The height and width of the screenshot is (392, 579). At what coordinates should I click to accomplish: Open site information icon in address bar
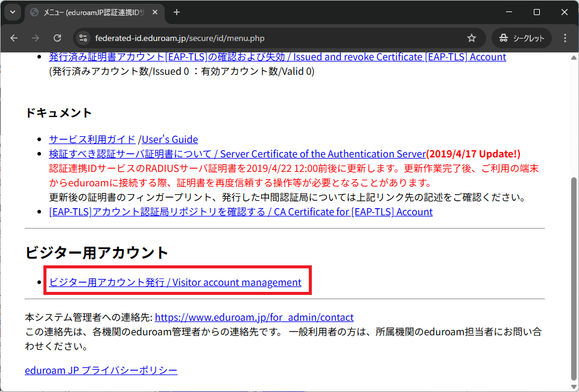coord(84,38)
